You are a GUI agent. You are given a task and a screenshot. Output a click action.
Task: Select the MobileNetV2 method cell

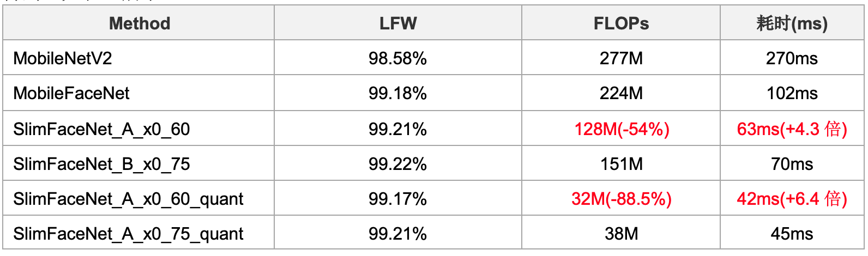click(x=139, y=58)
